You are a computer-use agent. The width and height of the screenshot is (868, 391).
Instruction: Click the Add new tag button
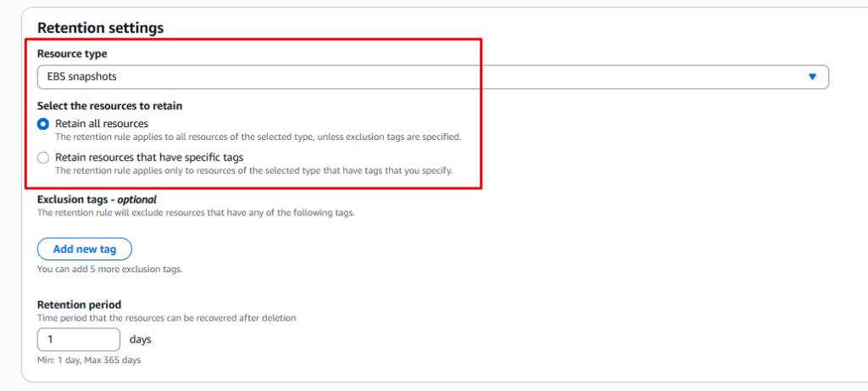pos(85,249)
